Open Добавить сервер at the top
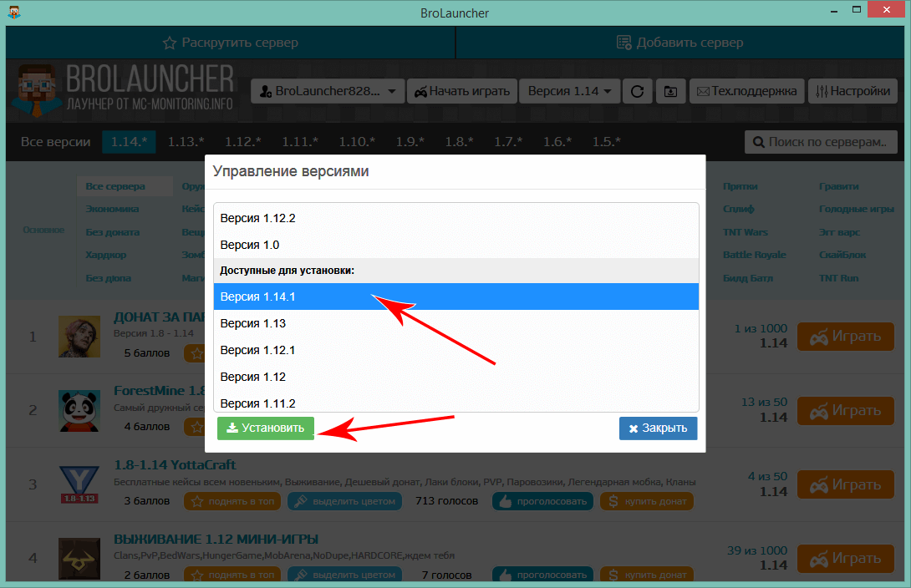This screenshot has height=588, width=911. click(679, 43)
